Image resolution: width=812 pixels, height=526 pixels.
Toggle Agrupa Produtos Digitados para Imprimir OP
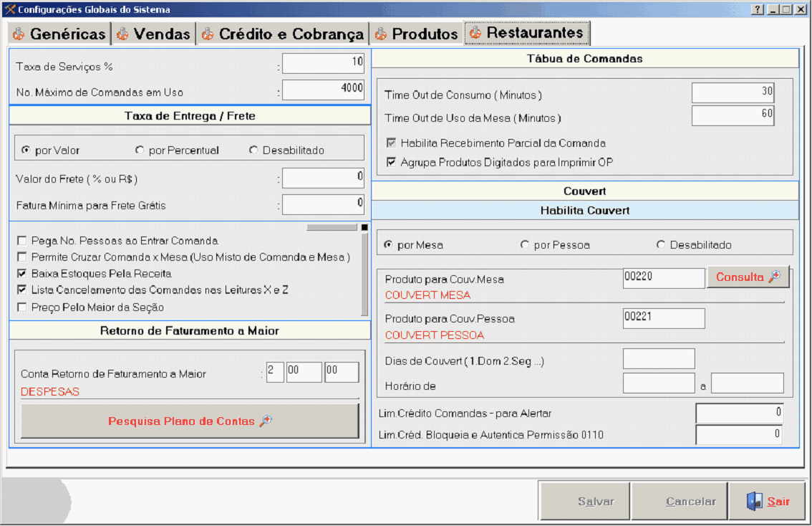pos(391,163)
